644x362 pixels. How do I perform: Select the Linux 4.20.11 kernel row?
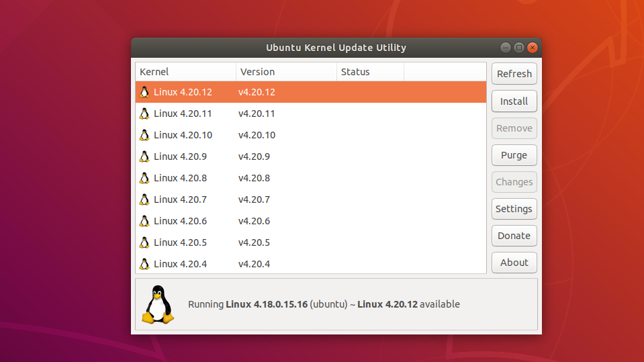point(311,114)
